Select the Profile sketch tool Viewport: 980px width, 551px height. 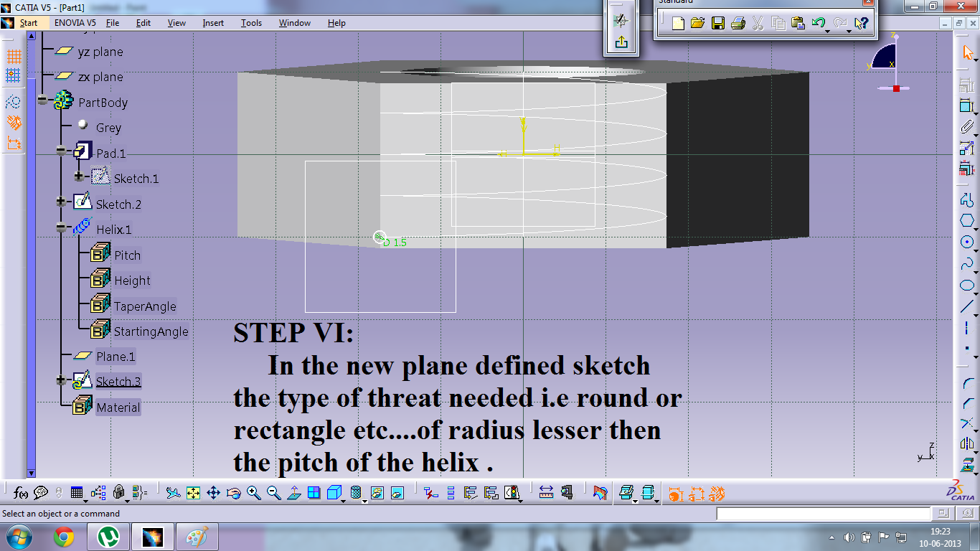coord(967,199)
